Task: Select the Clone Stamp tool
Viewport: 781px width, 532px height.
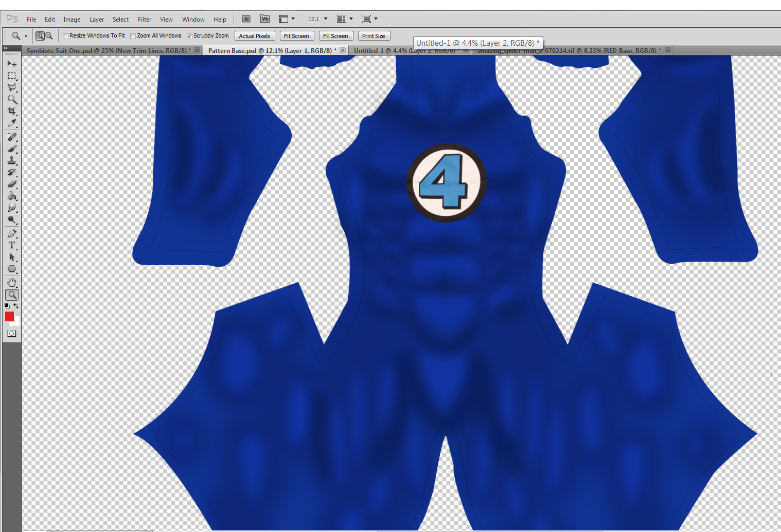Action: 12,160
